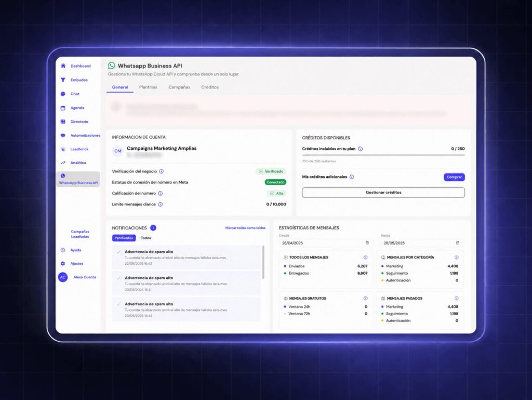The width and height of the screenshot is (532, 400).
Task: Open Alexa Cuenta profile link
Action: coord(85,277)
